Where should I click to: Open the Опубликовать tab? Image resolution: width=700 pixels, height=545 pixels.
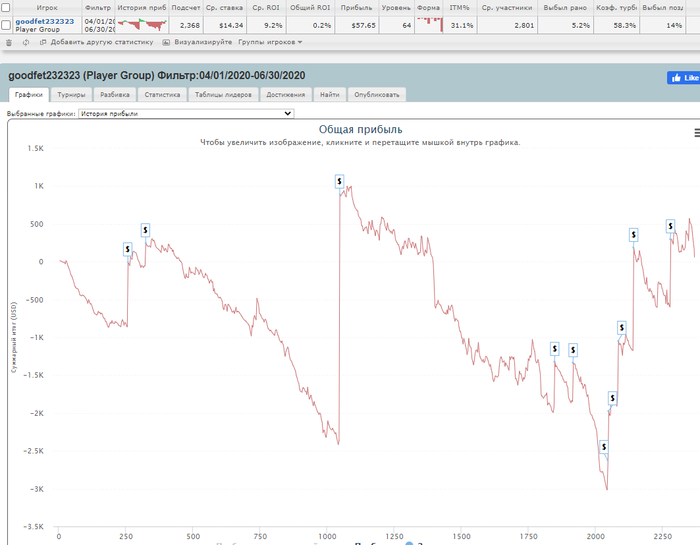377,95
